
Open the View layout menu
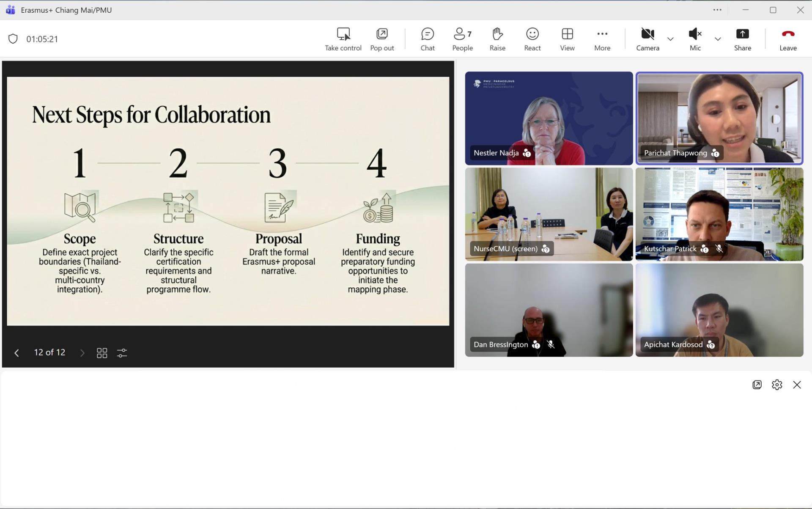(x=567, y=39)
